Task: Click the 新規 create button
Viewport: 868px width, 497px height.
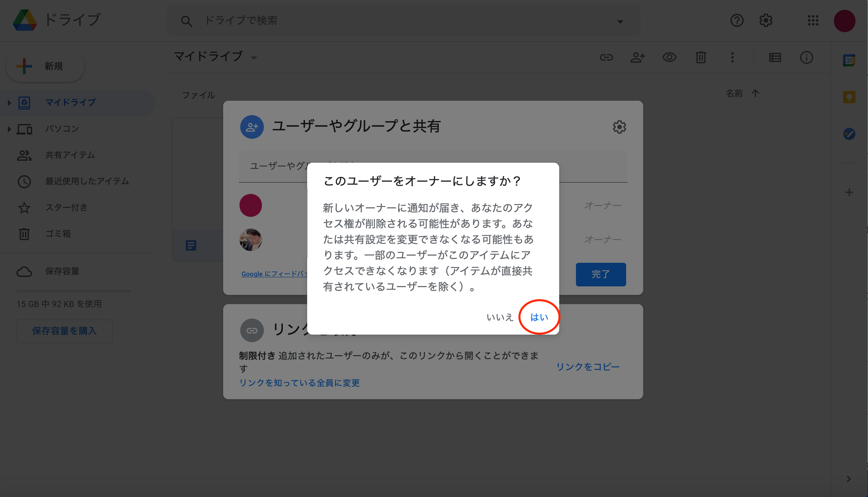Action: 45,66
